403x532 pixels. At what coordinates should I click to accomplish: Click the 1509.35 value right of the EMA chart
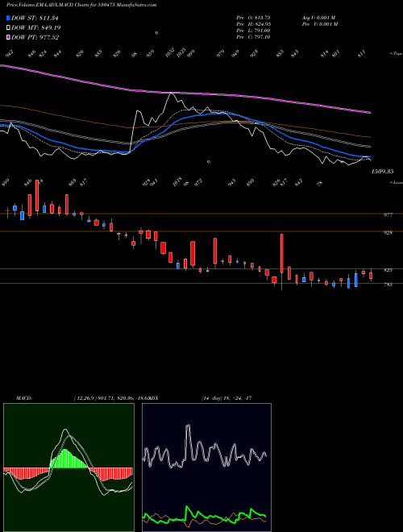pyautogui.click(x=382, y=172)
